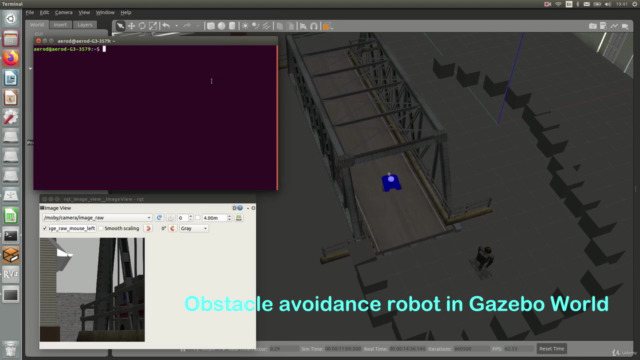Click the video record icon in Gazebo
Screen dimensions: 640x360
625,26
